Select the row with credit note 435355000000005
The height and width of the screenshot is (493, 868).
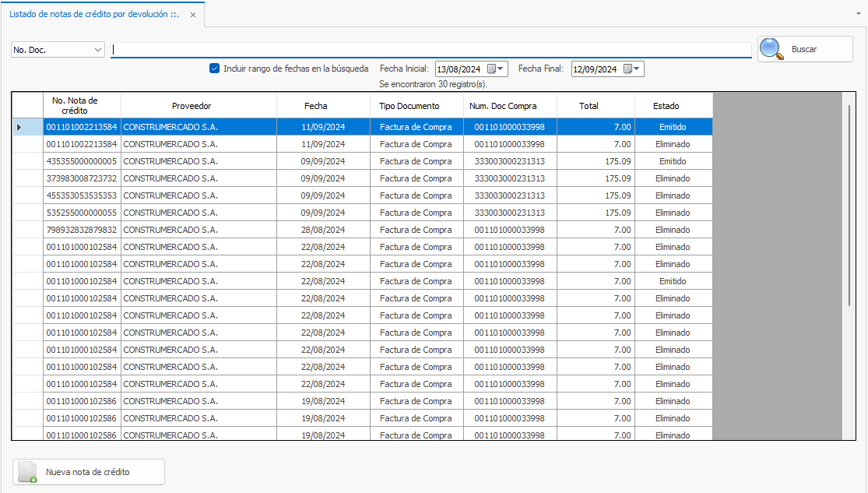[x=82, y=161]
